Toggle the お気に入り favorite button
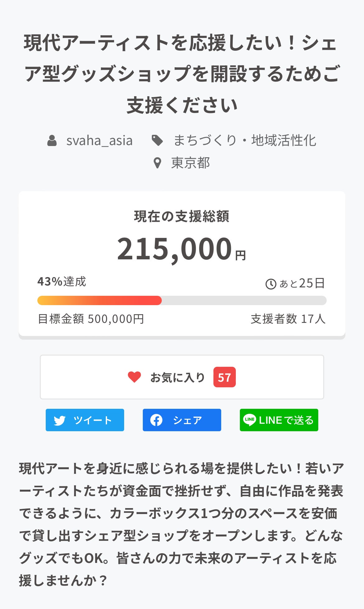This screenshot has height=609, width=364. point(182,377)
